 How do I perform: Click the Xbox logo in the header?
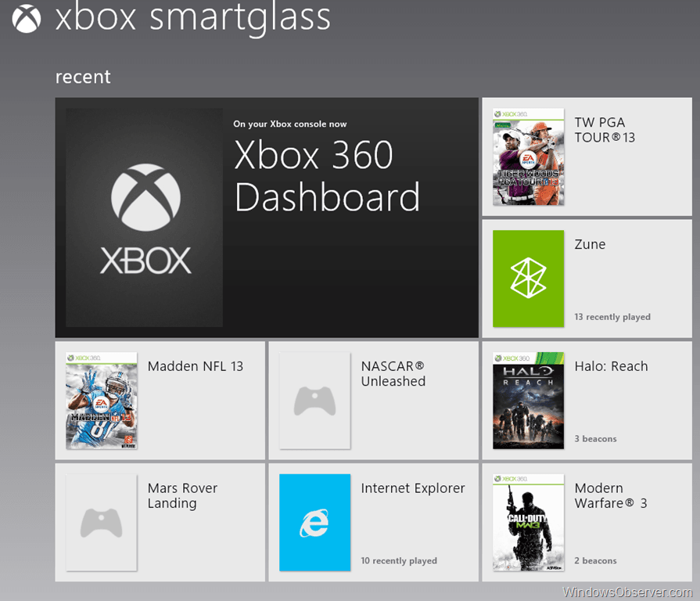(26, 19)
